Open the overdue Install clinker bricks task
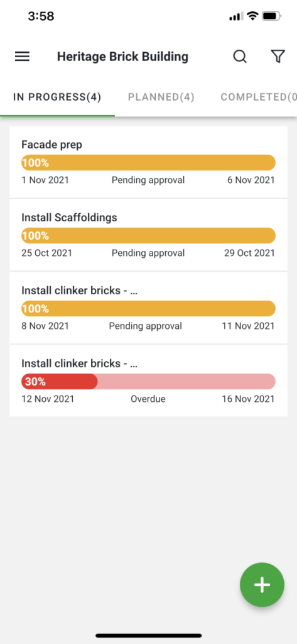297x644 pixels. pos(148,380)
